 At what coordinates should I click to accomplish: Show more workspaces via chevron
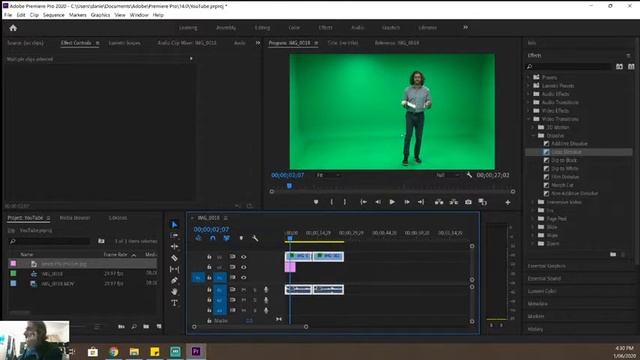[465, 27]
